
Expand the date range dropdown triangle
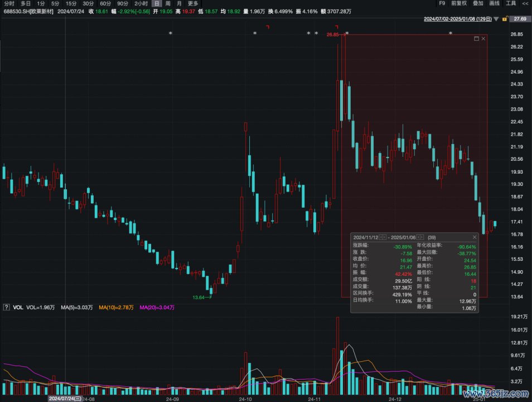(x=496, y=19)
